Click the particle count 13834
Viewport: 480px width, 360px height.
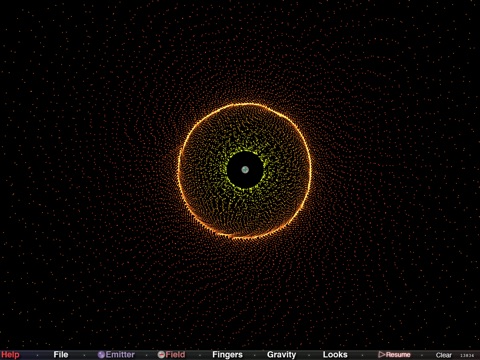467,356
